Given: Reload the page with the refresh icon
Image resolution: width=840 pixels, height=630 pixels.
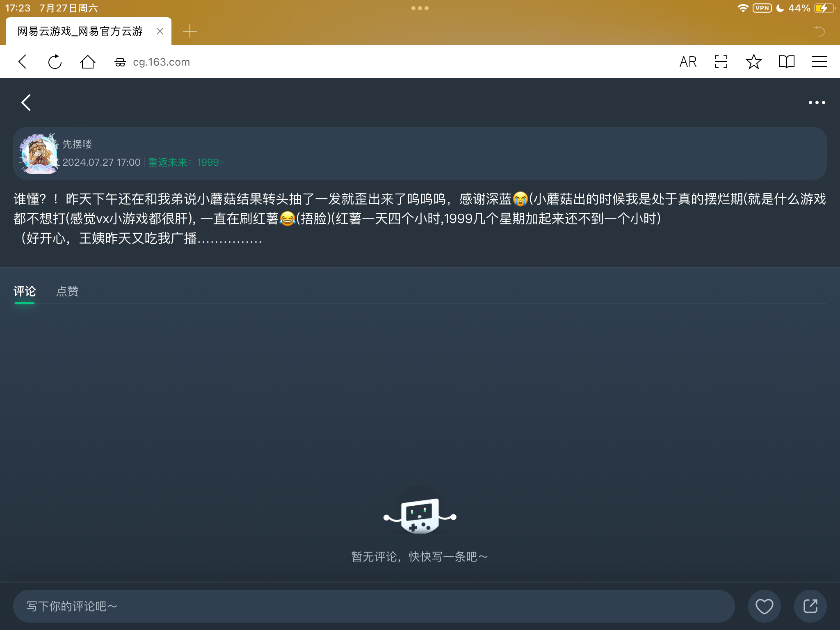Looking at the screenshot, I should point(55,62).
